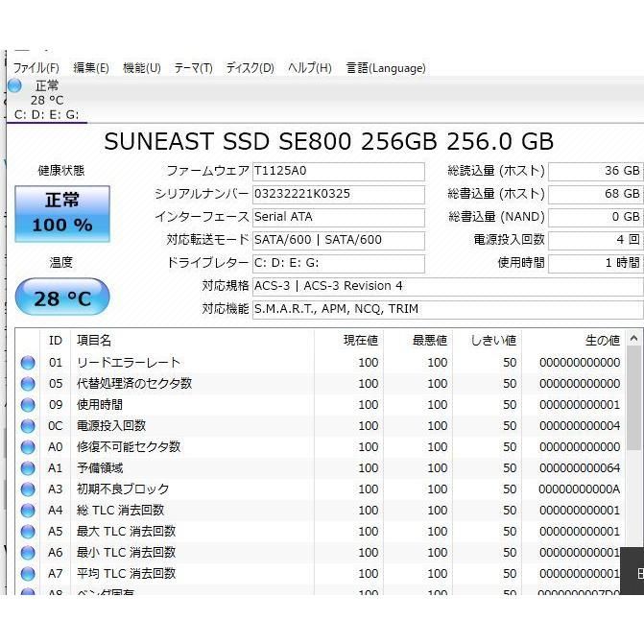Click the 項目名 column header
This screenshot has width=644, height=644.
(x=192, y=341)
